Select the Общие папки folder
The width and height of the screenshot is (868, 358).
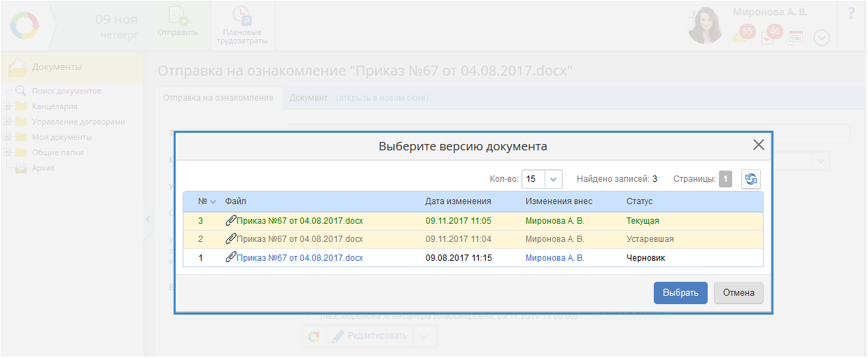tap(57, 152)
